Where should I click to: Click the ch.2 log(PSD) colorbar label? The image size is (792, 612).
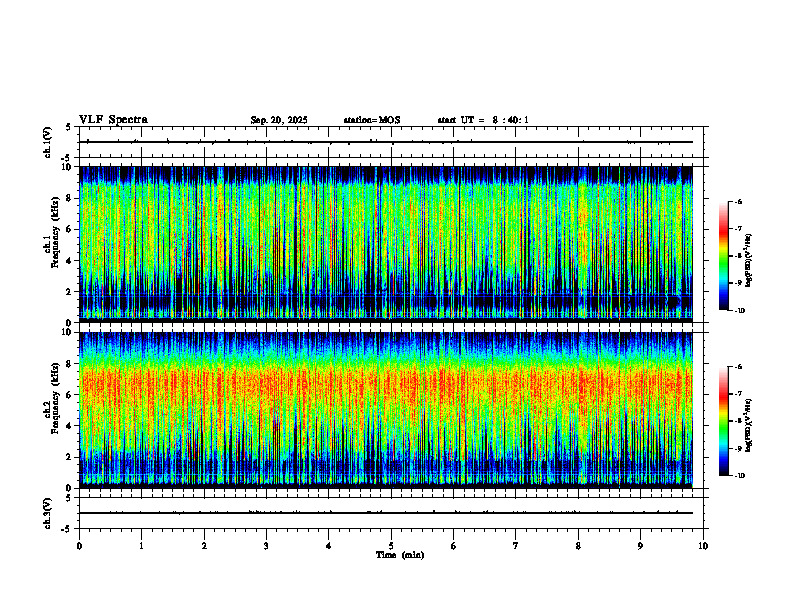[x=749, y=425]
